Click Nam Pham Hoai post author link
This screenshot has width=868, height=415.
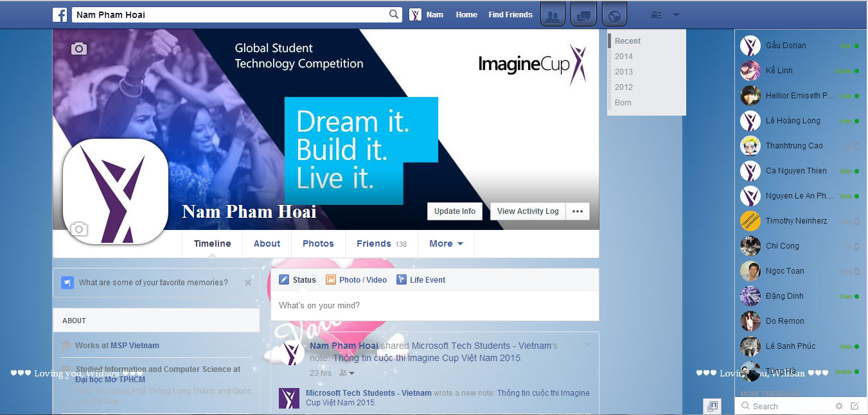(x=344, y=346)
